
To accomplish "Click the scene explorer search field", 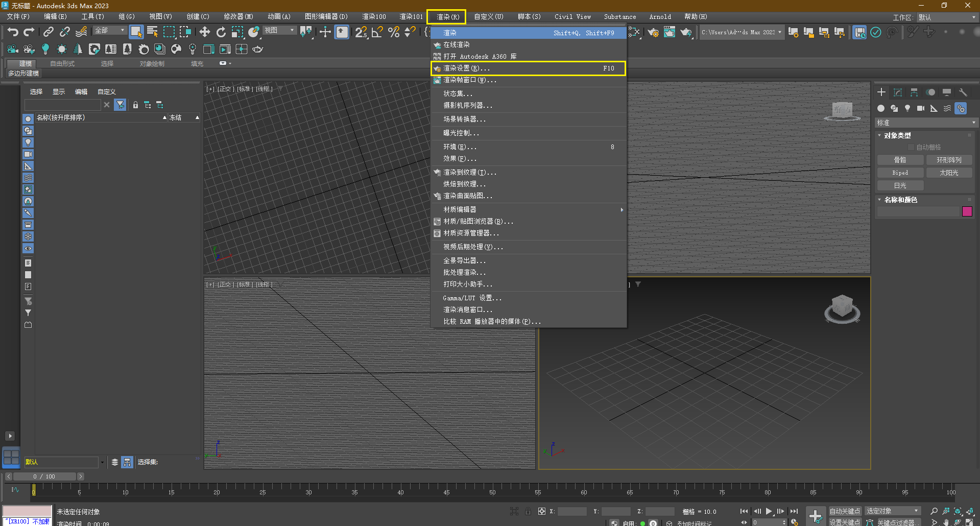I will click(x=63, y=105).
